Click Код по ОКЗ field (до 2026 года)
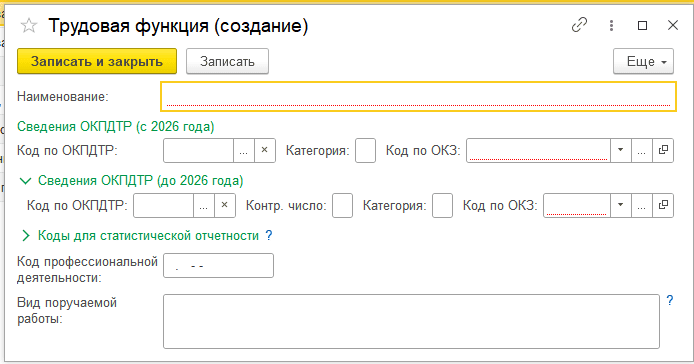The image size is (694, 364). tap(577, 205)
